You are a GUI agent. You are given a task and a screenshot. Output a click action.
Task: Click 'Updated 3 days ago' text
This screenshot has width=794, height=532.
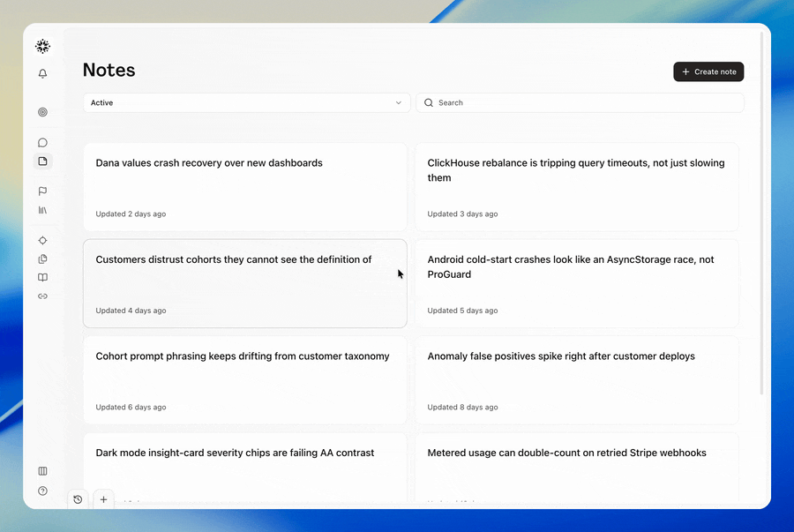(462, 214)
